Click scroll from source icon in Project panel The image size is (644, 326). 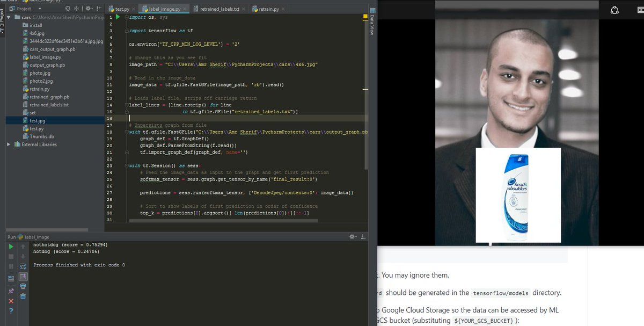(68, 9)
